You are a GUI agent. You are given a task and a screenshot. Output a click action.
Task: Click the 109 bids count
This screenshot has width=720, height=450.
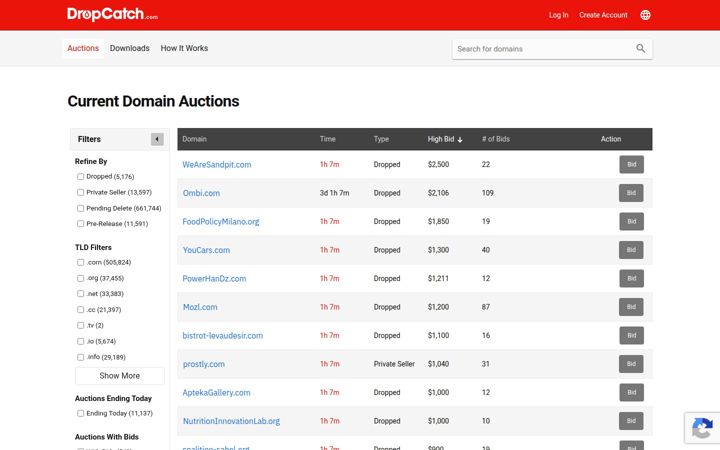tap(488, 193)
